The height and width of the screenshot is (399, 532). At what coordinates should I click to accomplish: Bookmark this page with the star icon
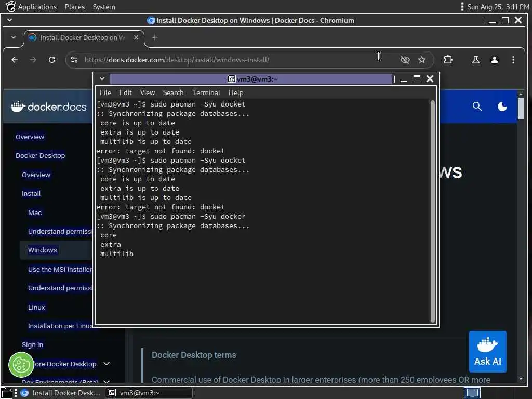click(x=422, y=60)
